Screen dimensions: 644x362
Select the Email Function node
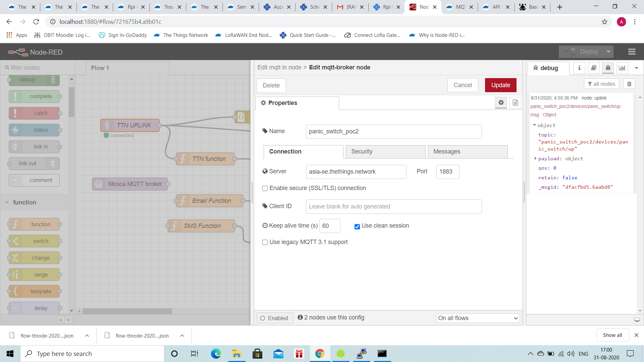(210, 200)
